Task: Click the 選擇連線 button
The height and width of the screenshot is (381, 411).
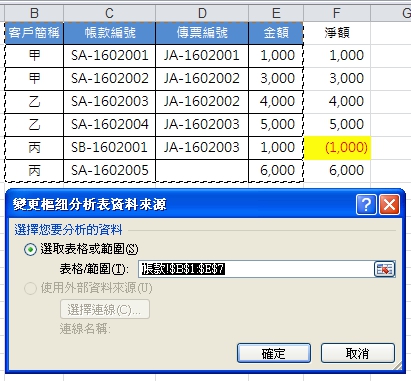Action: click(x=105, y=309)
